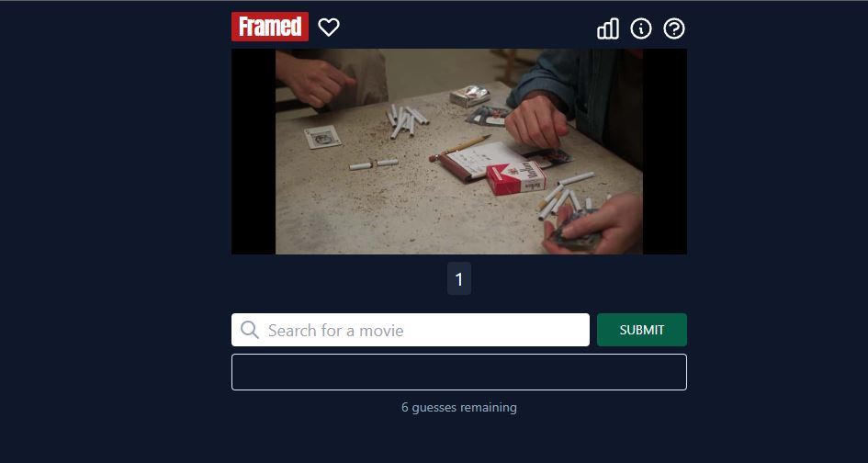This screenshot has width=868, height=463.
Task: Click the info circle icon
Action: [641, 28]
